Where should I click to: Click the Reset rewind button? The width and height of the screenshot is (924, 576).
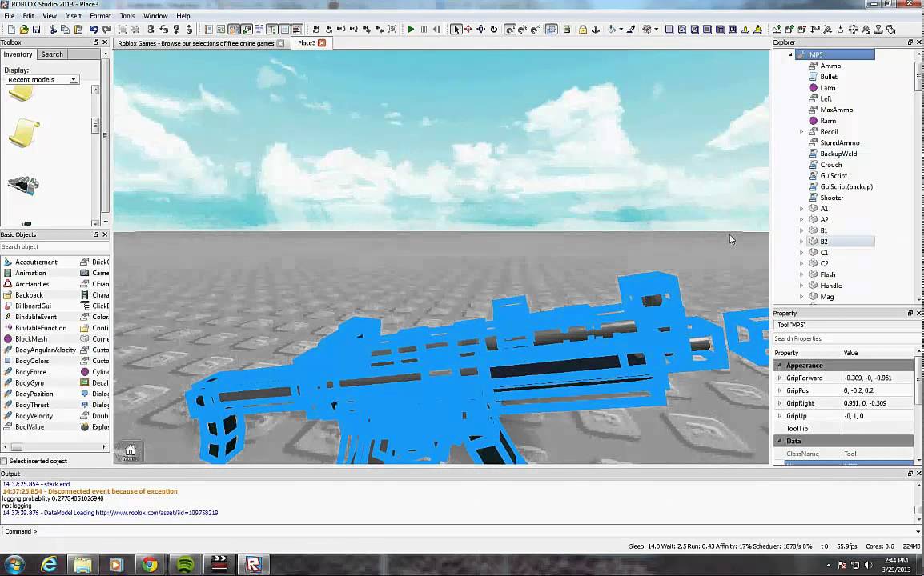pyautogui.click(x=436, y=29)
